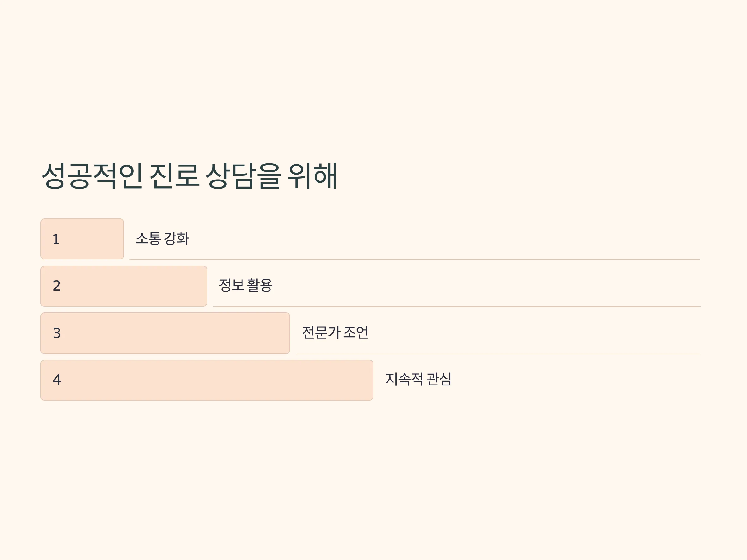Screen dimensions: 747x560
Task: Click the 전문가 조언 label
Action: [x=335, y=333]
